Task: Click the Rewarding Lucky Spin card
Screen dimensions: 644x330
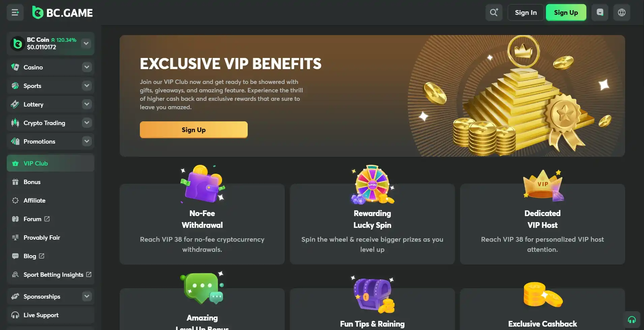Action: [x=372, y=224]
